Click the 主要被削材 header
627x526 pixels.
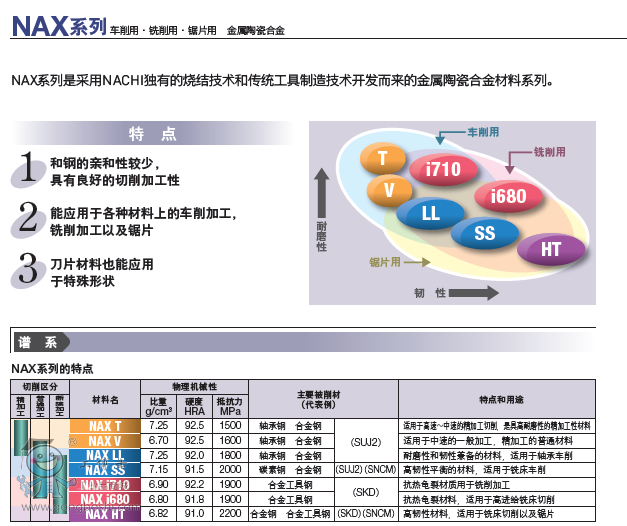323,400
